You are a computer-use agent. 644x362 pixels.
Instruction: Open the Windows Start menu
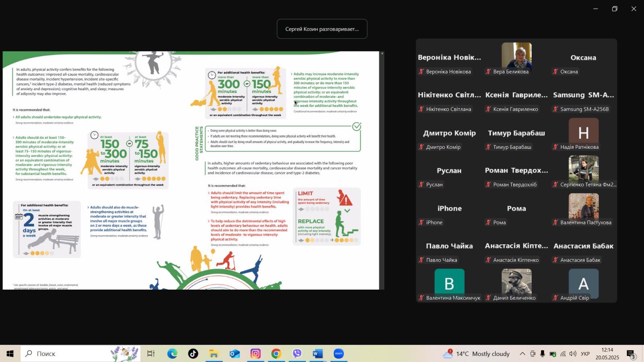click(x=10, y=354)
